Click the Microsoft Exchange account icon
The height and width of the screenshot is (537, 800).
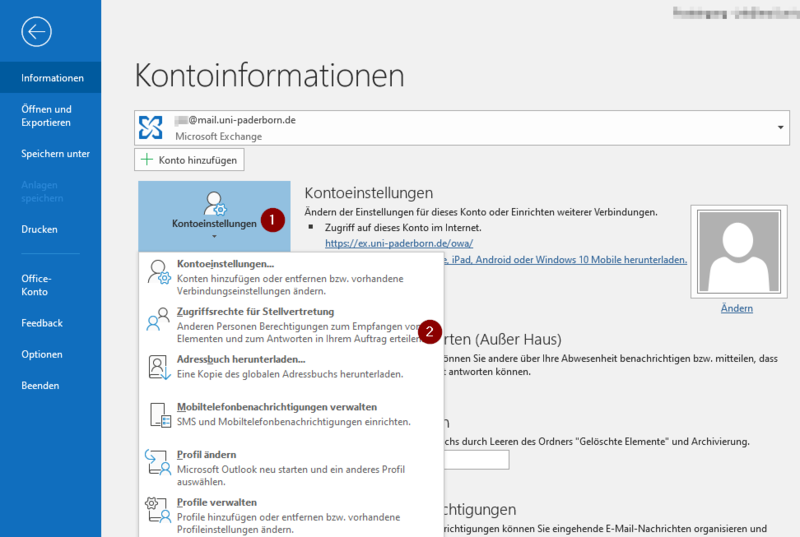click(151, 127)
